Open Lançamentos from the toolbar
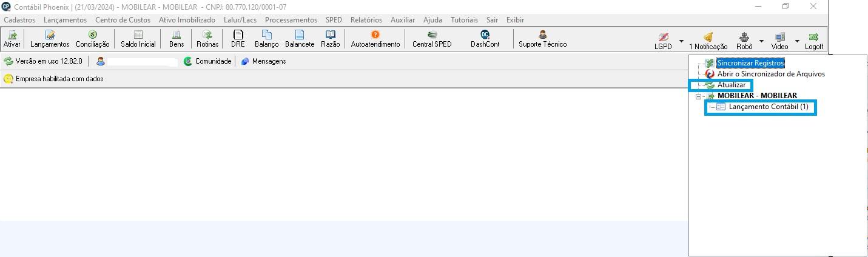 [50, 39]
